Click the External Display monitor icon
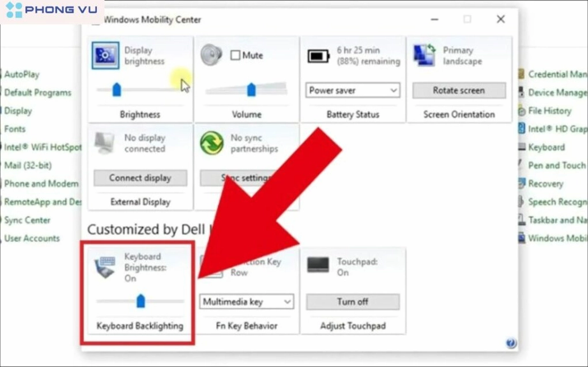Viewport: 588px width, 367px height. pos(104,141)
